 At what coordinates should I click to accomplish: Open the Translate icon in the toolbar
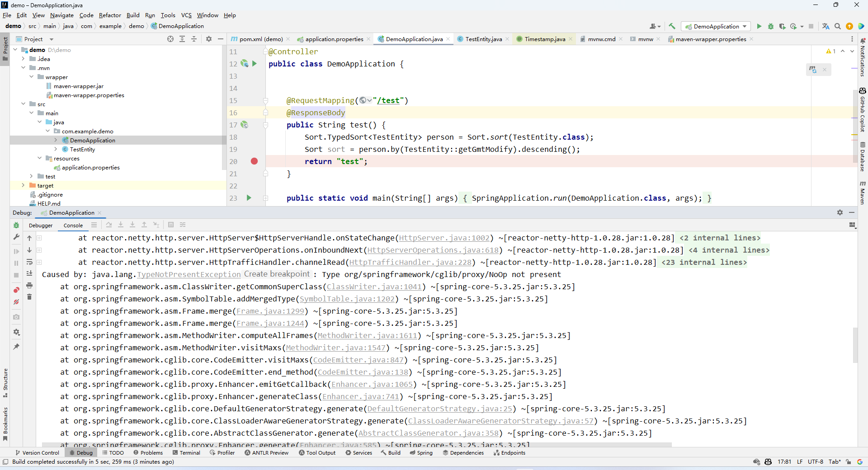pos(826,26)
